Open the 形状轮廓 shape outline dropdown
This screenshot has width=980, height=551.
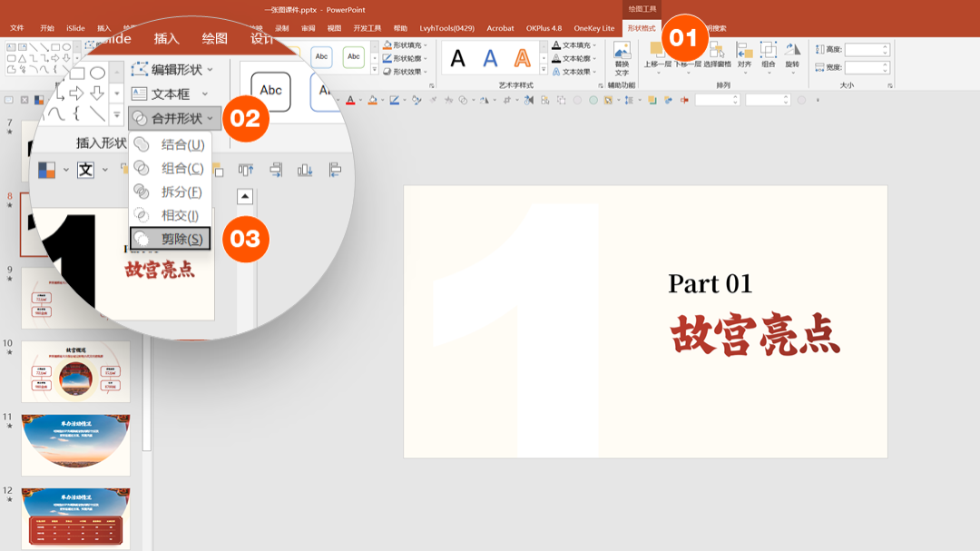(405, 58)
